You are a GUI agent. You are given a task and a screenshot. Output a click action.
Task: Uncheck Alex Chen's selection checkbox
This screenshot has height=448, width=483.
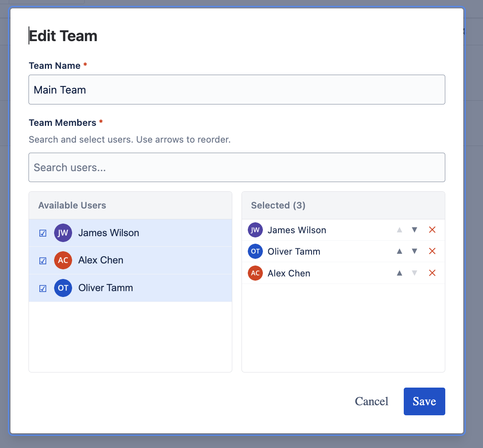coord(42,260)
